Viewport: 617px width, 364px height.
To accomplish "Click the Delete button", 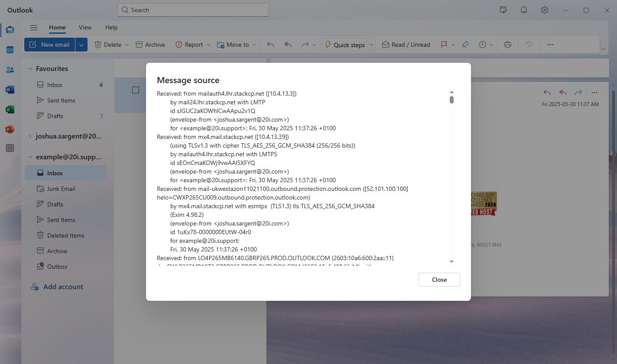I will [108, 45].
